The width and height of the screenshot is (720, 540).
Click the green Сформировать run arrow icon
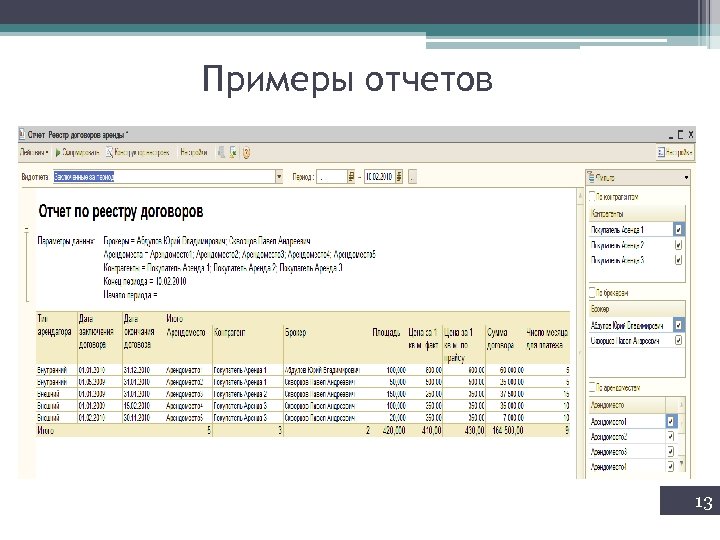(x=58, y=152)
